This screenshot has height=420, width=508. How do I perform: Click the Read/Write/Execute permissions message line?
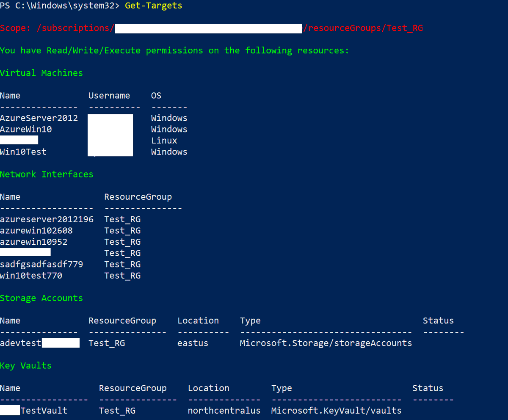pos(174,51)
